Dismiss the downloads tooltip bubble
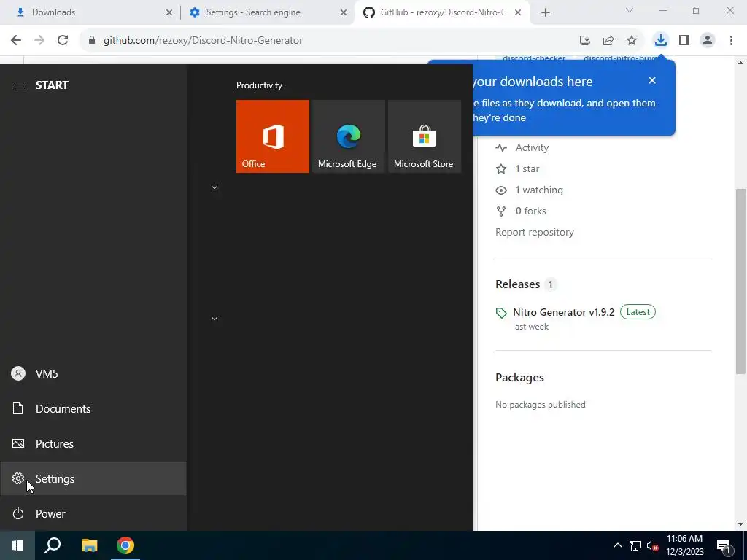This screenshot has width=747, height=560. point(652,80)
